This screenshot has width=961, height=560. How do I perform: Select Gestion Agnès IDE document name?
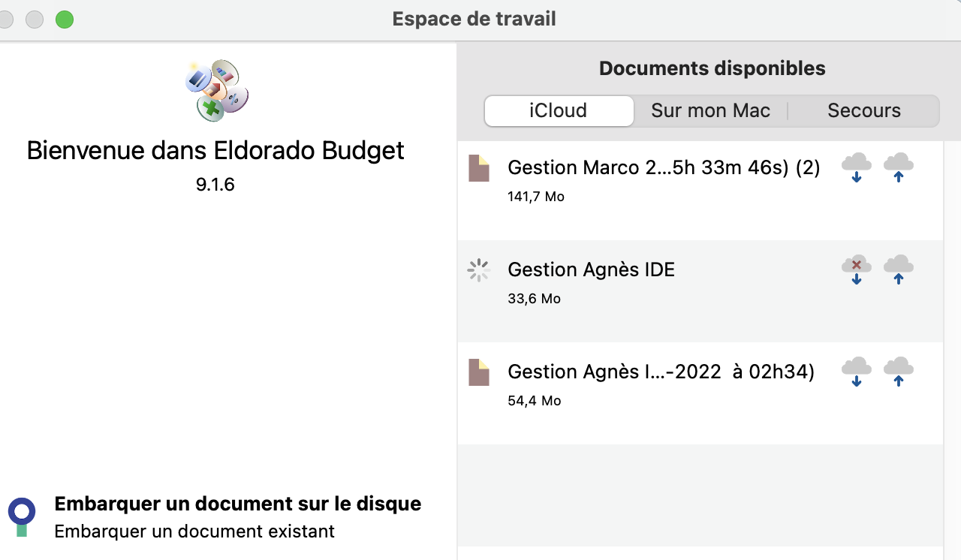coord(591,269)
